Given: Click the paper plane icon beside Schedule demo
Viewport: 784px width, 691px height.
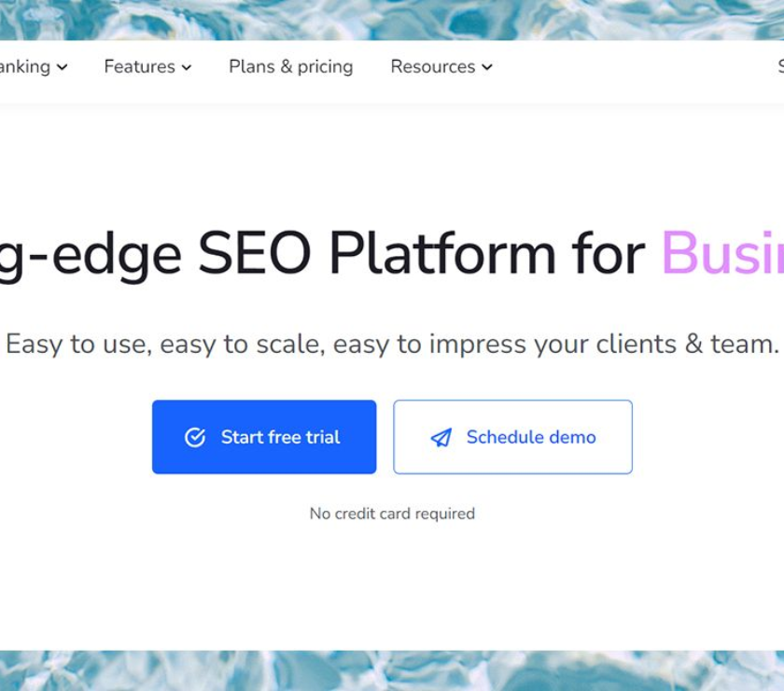Looking at the screenshot, I should pyautogui.click(x=441, y=438).
